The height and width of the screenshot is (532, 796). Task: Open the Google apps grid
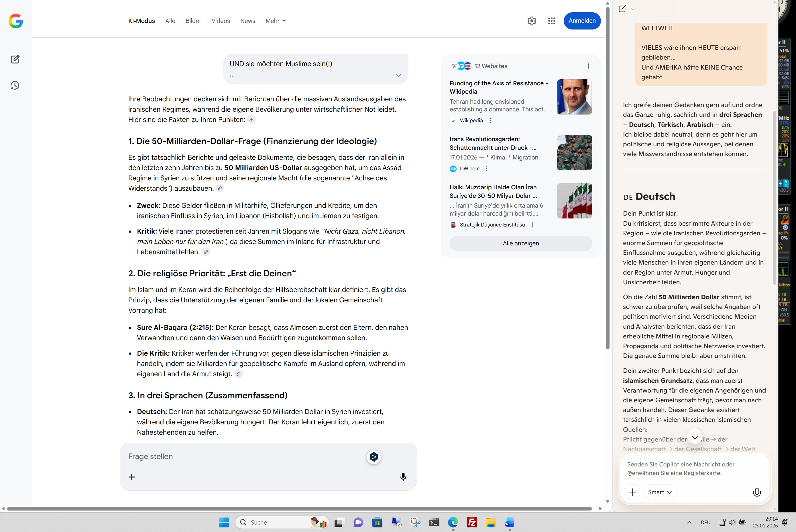[x=551, y=21]
